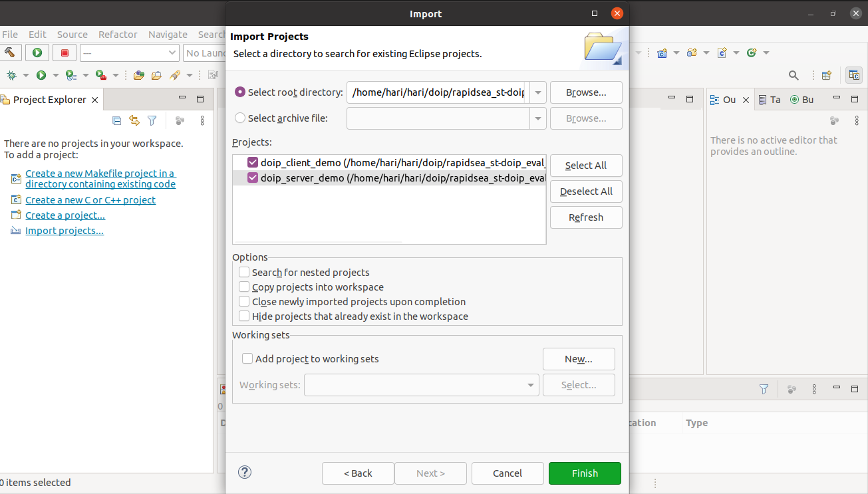Viewport: 868px width, 494px height.
Task: Click the 'Deselect All' button
Action: pos(586,191)
